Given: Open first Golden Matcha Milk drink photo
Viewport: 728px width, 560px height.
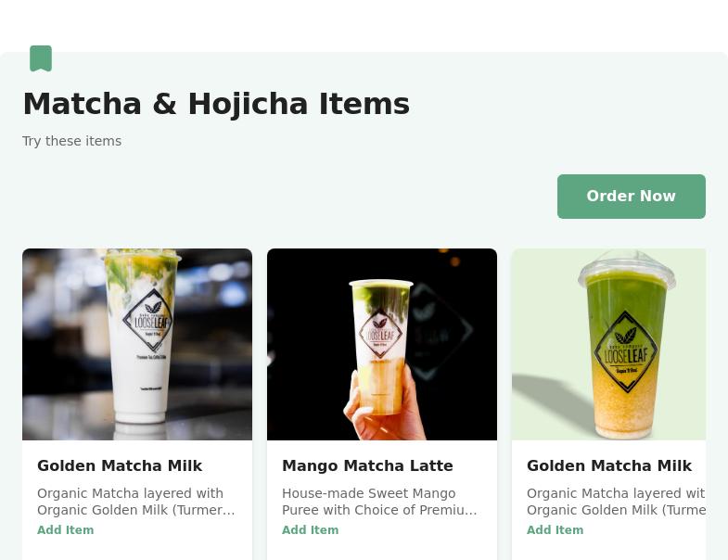Looking at the screenshot, I should (x=137, y=344).
